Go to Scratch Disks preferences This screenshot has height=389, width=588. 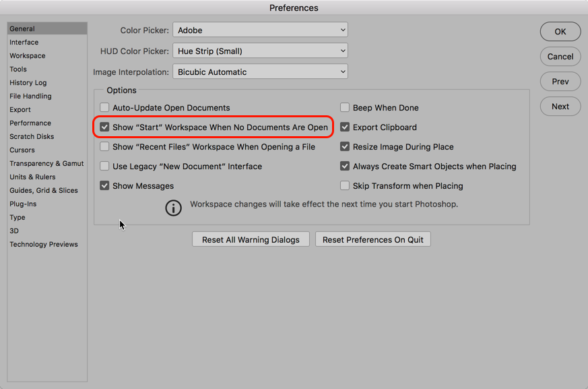[x=32, y=137]
